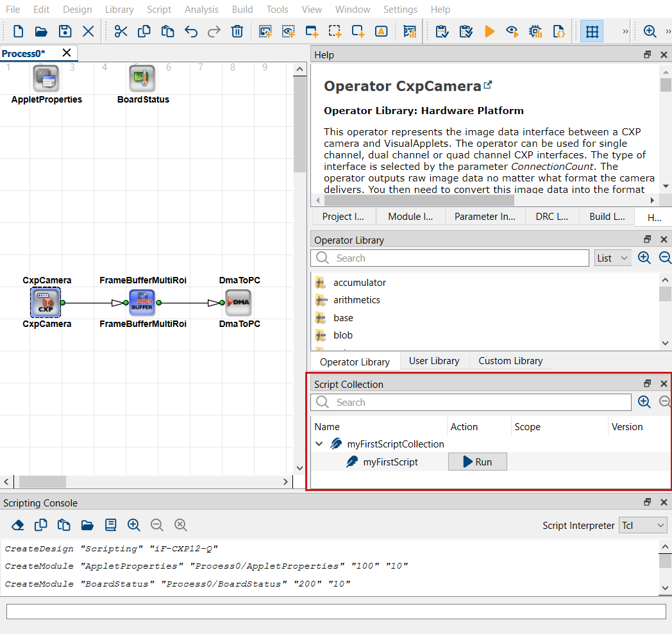Collapse the myFirstScriptCollection entry
The height and width of the screenshot is (634, 672).
319,444
